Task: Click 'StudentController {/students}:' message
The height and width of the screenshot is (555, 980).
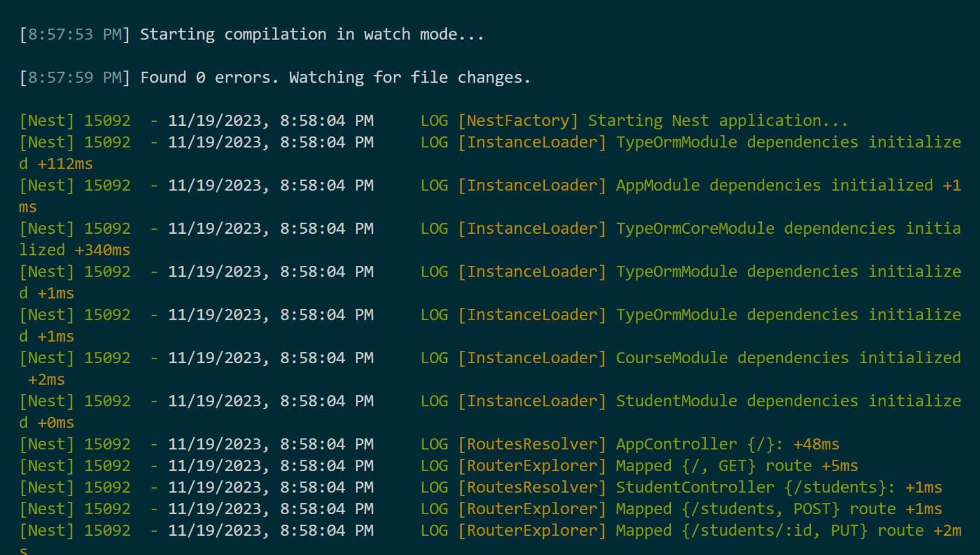Action: [x=756, y=487]
